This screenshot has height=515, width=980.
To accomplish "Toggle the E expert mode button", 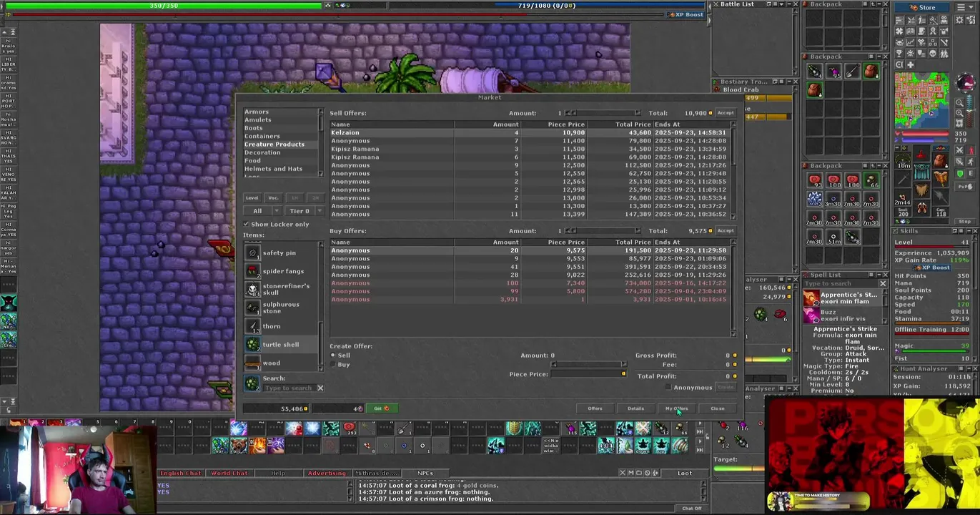I will [971, 173].
